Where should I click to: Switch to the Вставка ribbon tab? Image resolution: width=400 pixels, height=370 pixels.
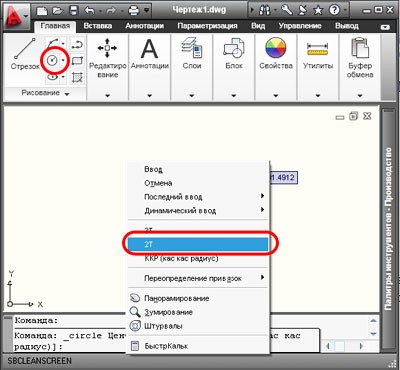click(98, 26)
